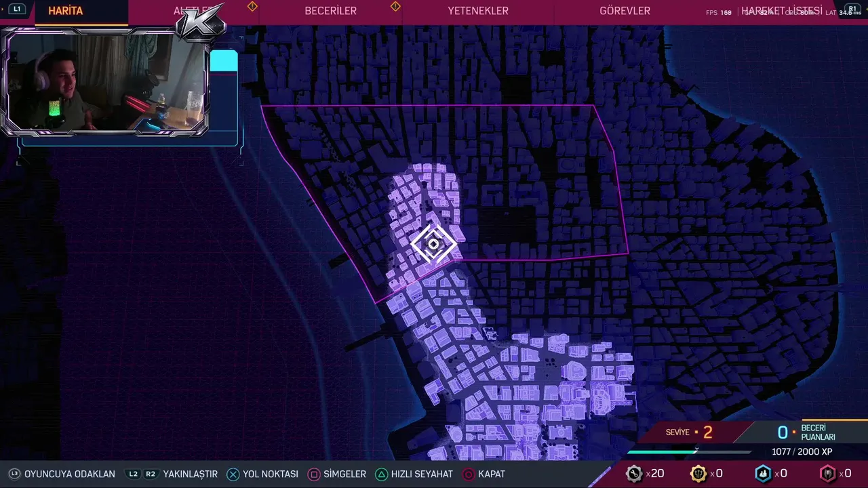
Task: Click the 1077 / 2000 XP text
Action: (802, 452)
